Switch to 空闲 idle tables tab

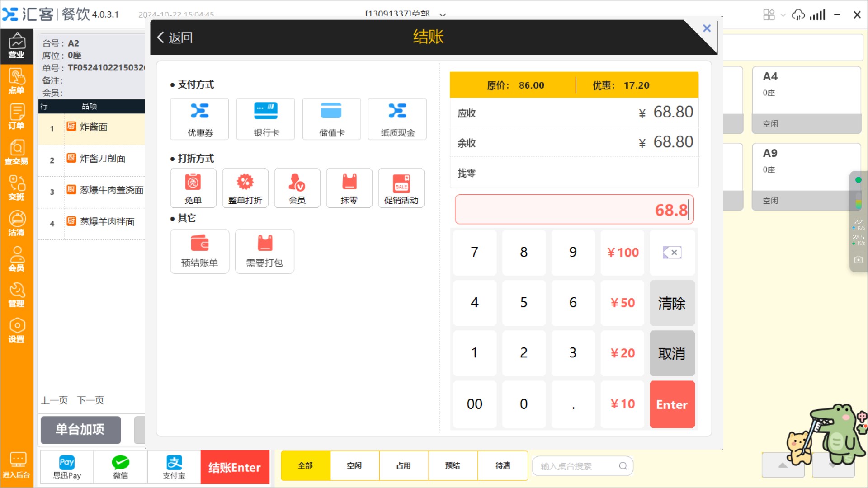point(354,465)
